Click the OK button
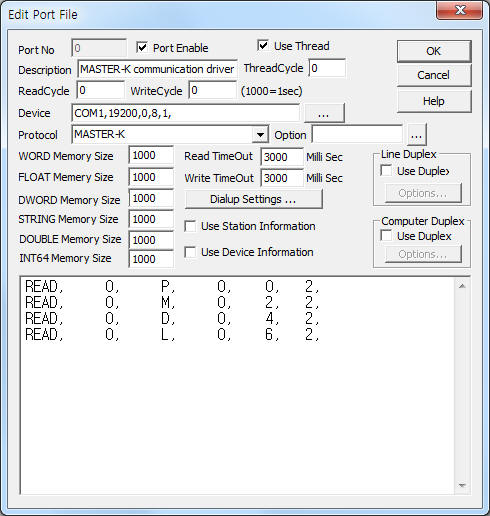490x516 pixels. (x=434, y=51)
